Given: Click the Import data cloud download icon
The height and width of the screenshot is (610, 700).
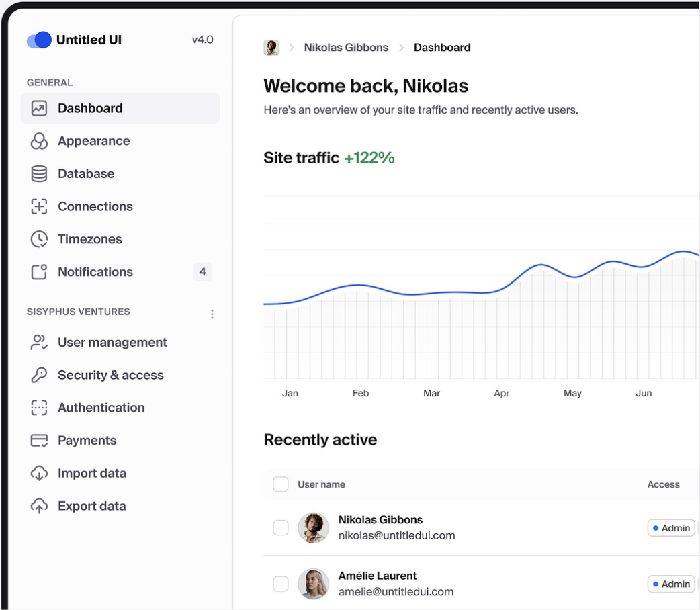Looking at the screenshot, I should 39,474.
